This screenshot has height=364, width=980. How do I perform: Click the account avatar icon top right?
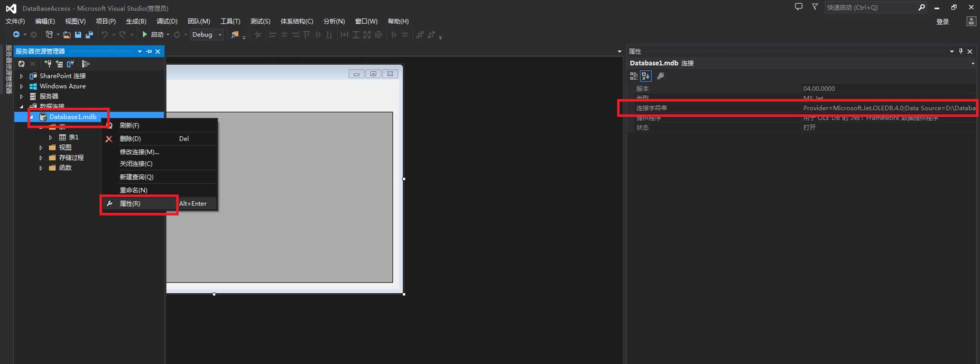(x=971, y=21)
